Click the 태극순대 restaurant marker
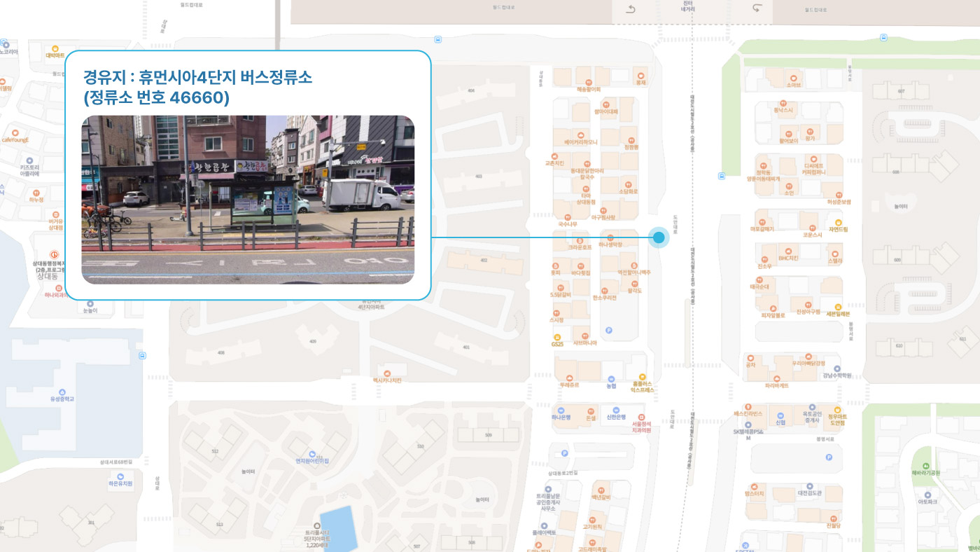Screen dimensions: 980x552 (x=759, y=279)
